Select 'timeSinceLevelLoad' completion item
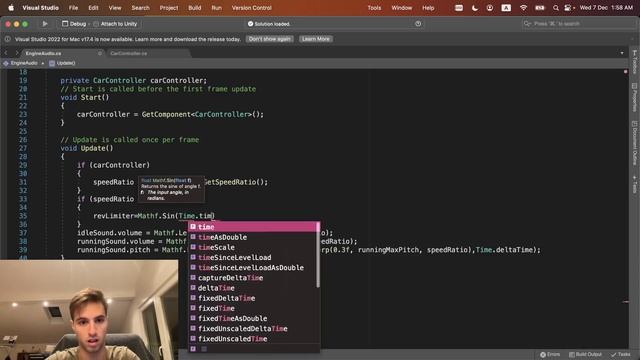640x360 pixels. pyautogui.click(x=253, y=258)
